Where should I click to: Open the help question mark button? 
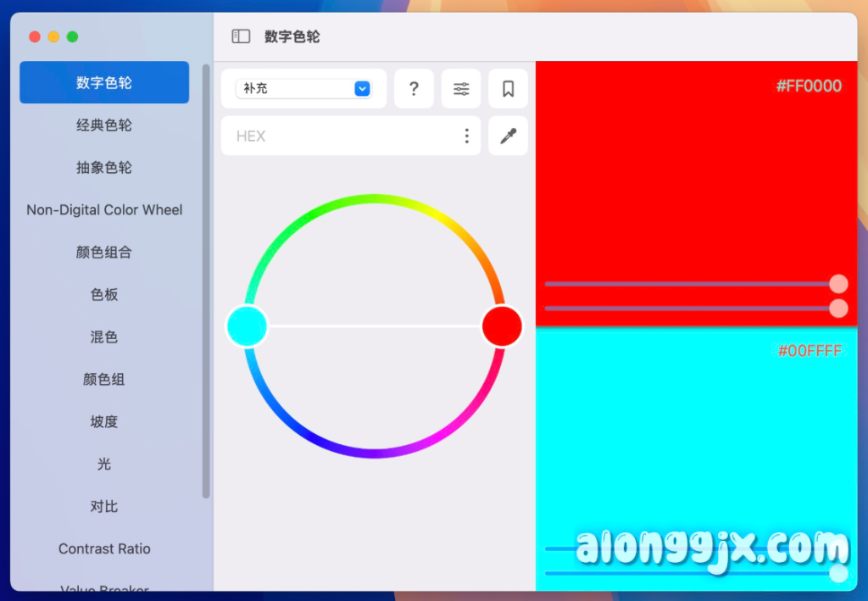[x=414, y=89]
